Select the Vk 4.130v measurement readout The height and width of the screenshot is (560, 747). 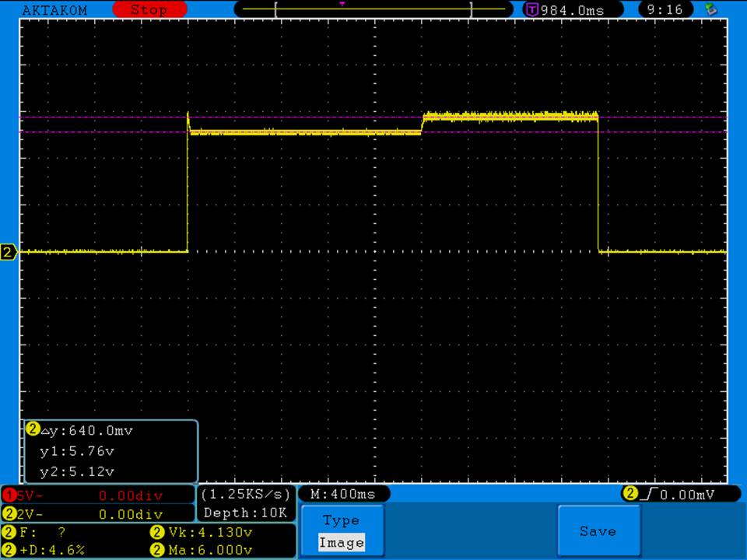212,532
